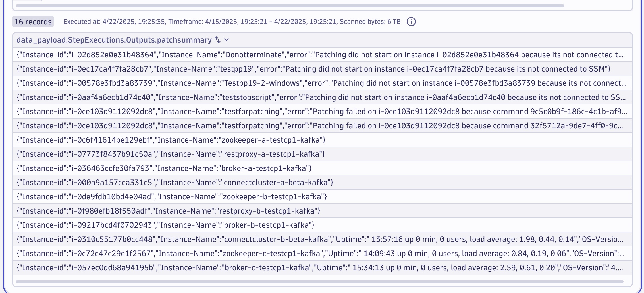Image resolution: width=644 pixels, height=293 pixels.
Task: Click the results table bottom horizontal scrollbar
Action: point(319,282)
